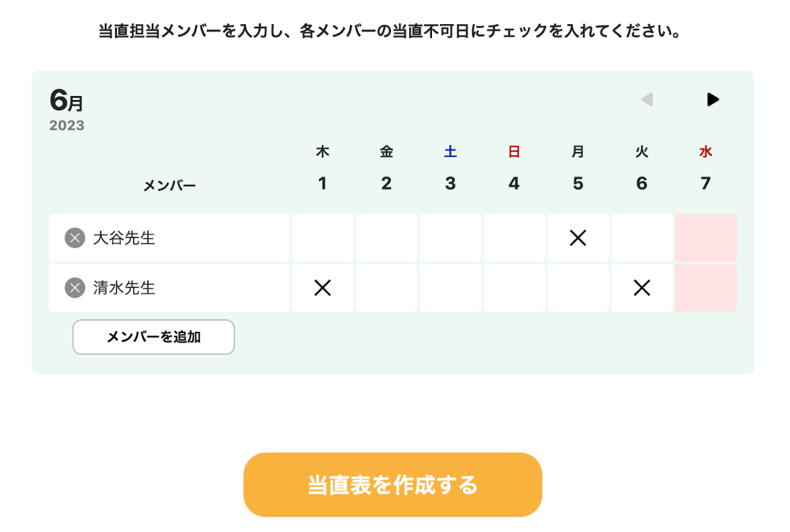Screen dimensions: 790x532
Task: Uncheck 清水先生's X mark on day 1
Action: [322, 288]
